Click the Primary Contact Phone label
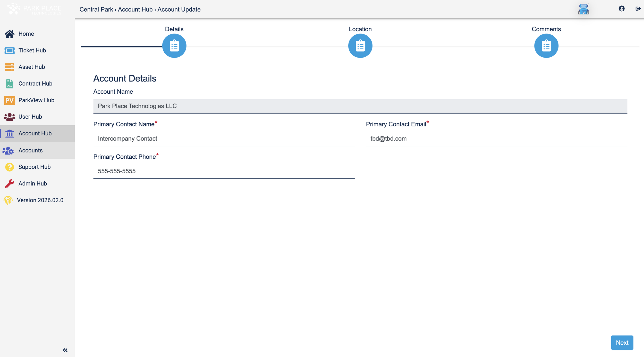This screenshot has height=357, width=644. click(x=125, y=157)
